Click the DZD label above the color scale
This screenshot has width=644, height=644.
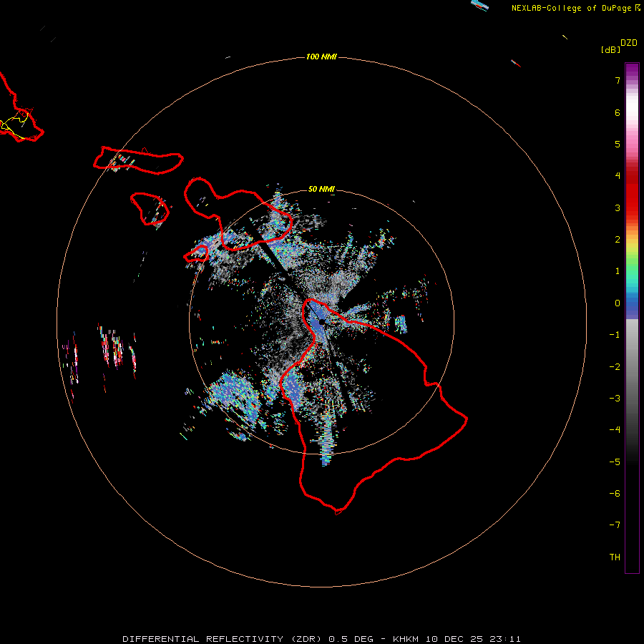coord(629,43)
